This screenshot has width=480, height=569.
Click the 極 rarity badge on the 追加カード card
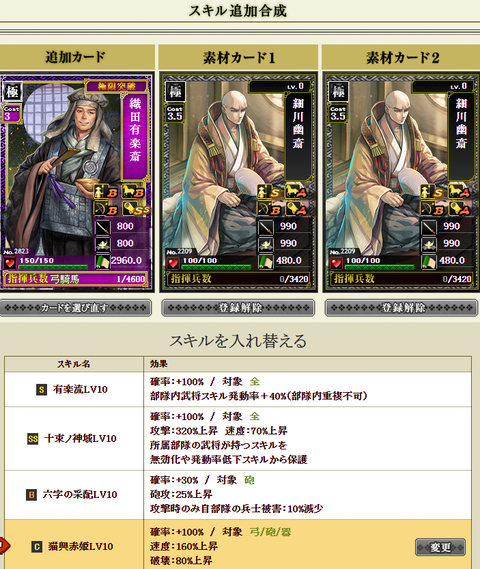13,91
